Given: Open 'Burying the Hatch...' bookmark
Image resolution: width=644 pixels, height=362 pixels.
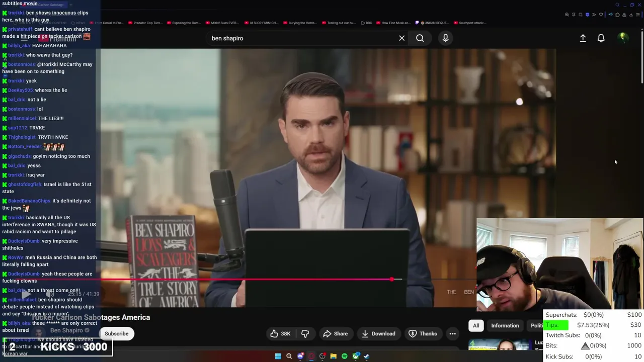Looking at the screenshot, I should [x=300, y=23].
